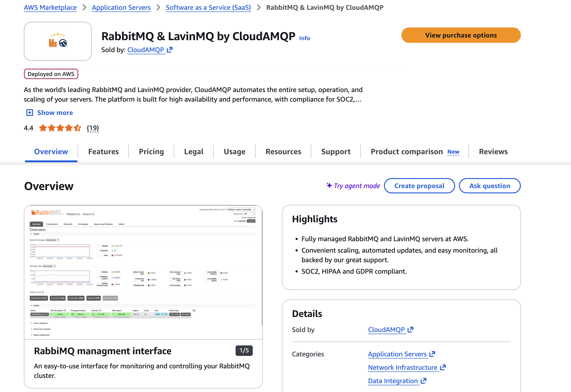Go to the Reviews tab

[x=493, y=151]
